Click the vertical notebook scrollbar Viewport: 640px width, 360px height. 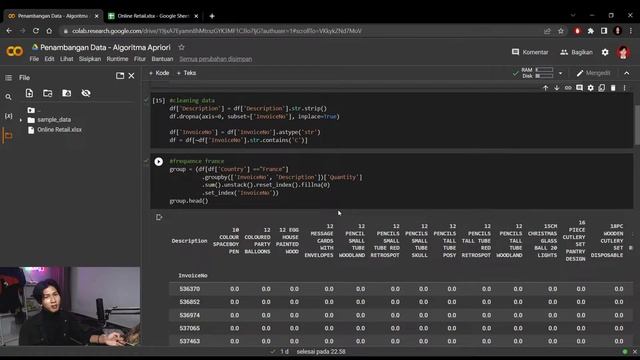click(x=637, y=124)
